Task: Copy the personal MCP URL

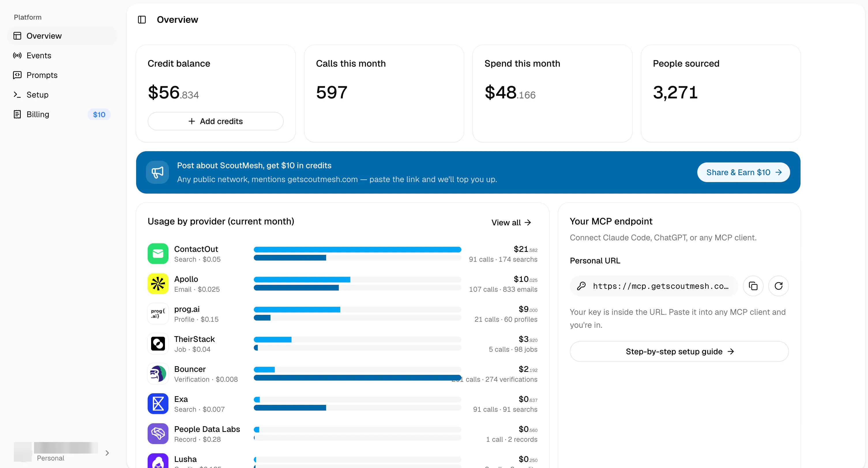Action: (x=753, y=286)
